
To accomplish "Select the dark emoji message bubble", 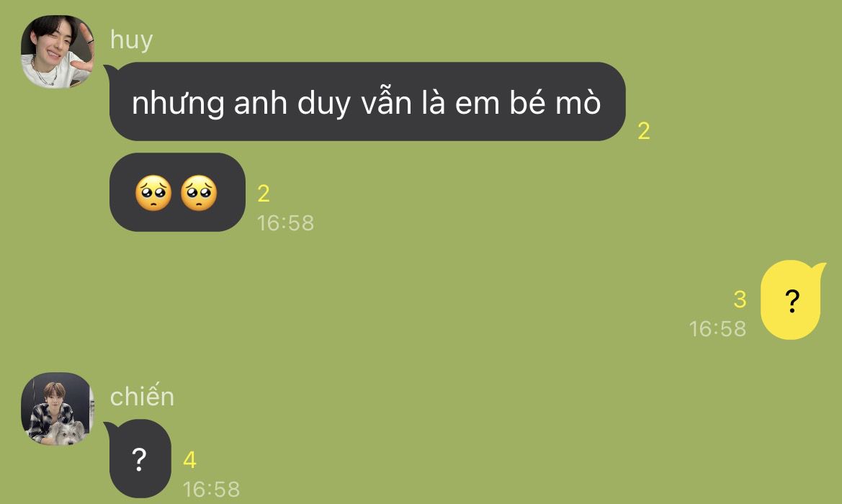I will [177, 192].
